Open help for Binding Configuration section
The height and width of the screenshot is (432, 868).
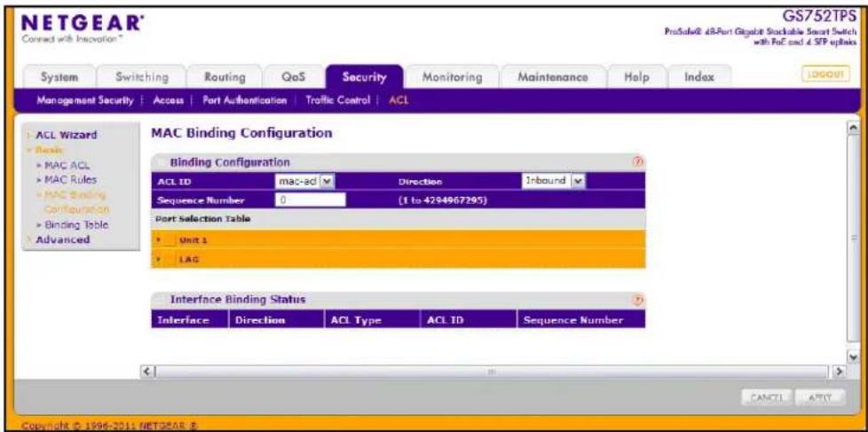tap(637, 162)
